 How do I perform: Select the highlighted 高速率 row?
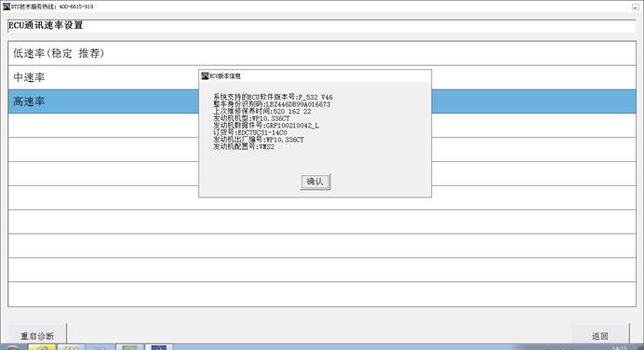click(x=322, y=101)
